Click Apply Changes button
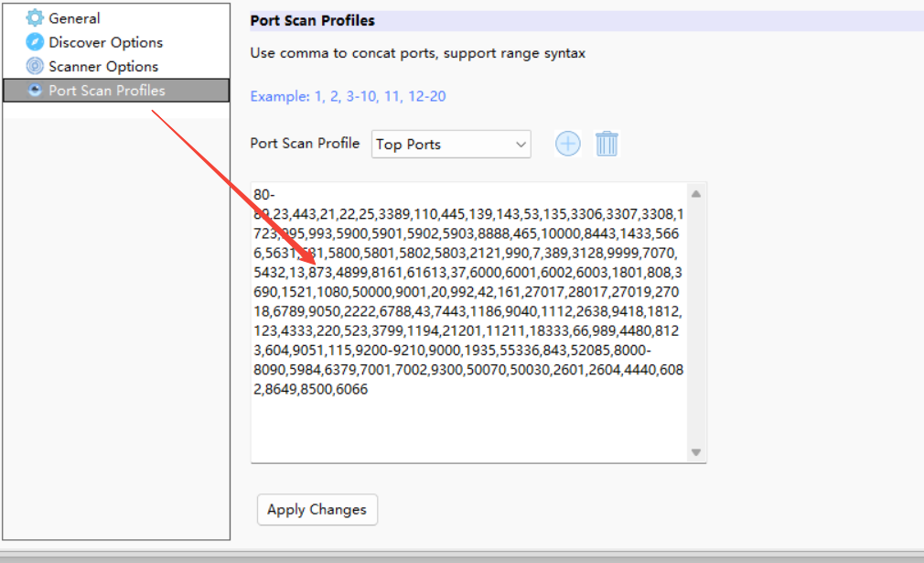This screenshot has height=563, width=924. point(317,509)
